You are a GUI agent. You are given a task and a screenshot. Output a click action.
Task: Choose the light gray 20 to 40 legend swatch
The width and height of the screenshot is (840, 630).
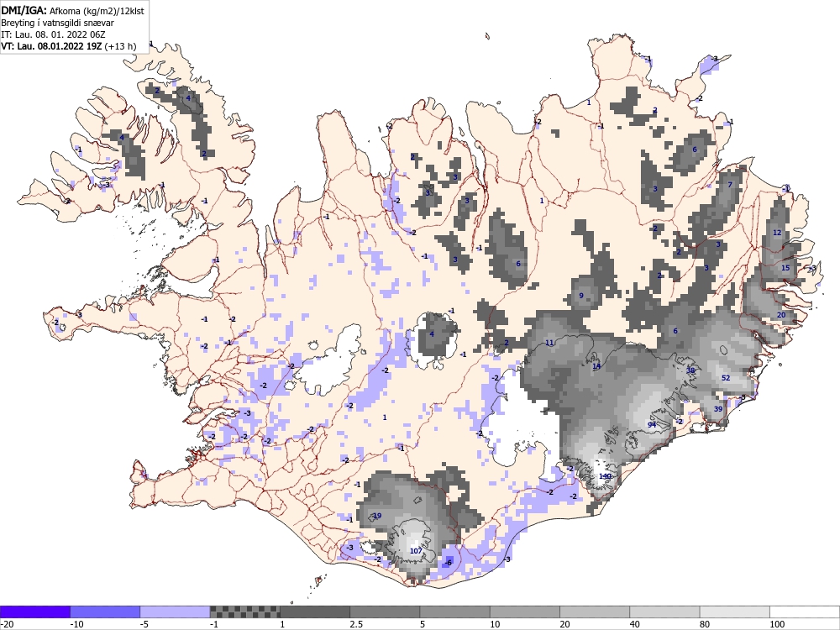point(595,612)
